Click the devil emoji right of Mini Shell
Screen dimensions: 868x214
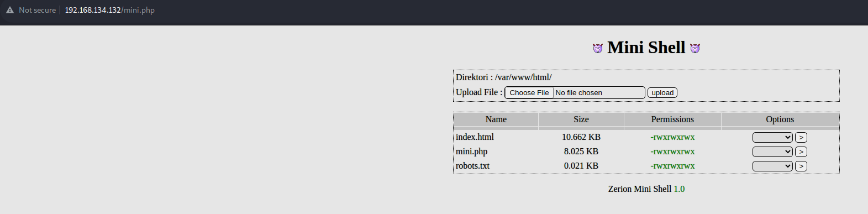point(695,48)
